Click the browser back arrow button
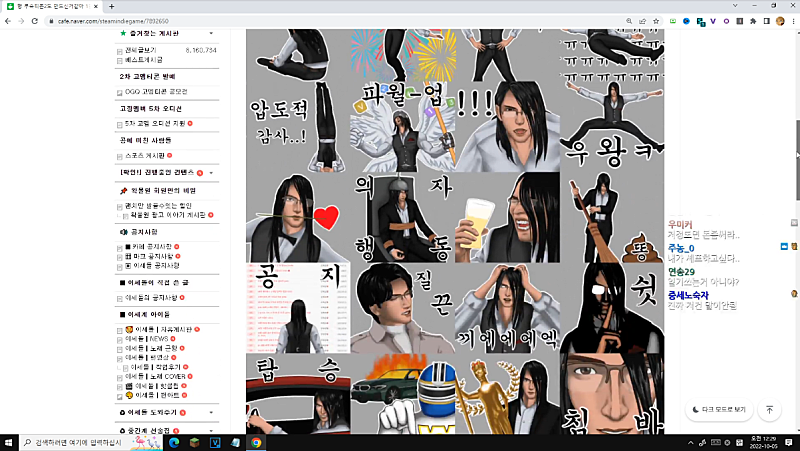 8,19
